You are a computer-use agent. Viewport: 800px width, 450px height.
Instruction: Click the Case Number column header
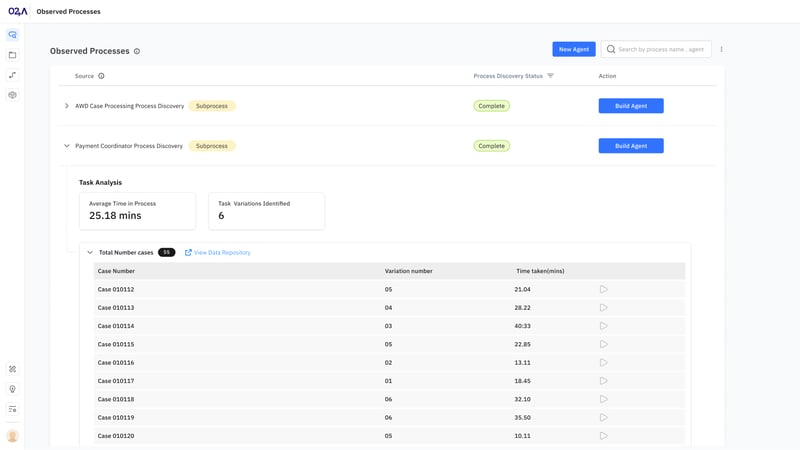tap(116, 271)
